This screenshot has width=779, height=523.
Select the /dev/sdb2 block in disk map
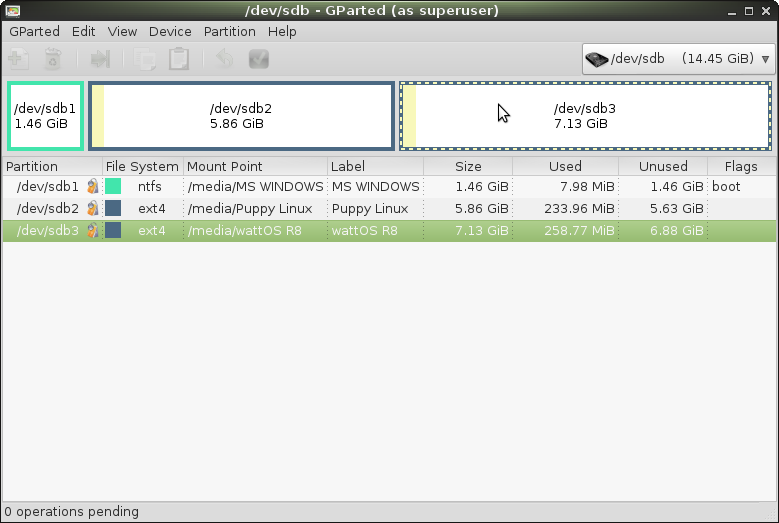point(241,116)
